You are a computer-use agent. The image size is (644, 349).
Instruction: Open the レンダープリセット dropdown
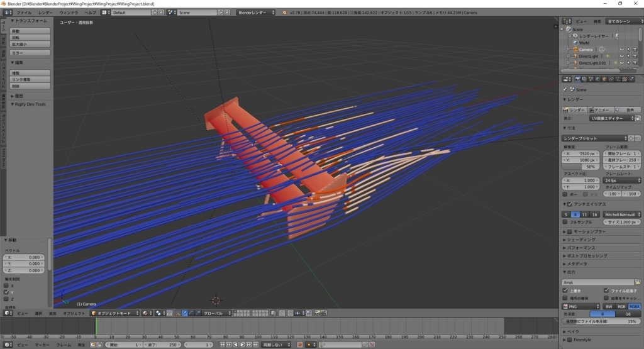click(x=595, y=138)
